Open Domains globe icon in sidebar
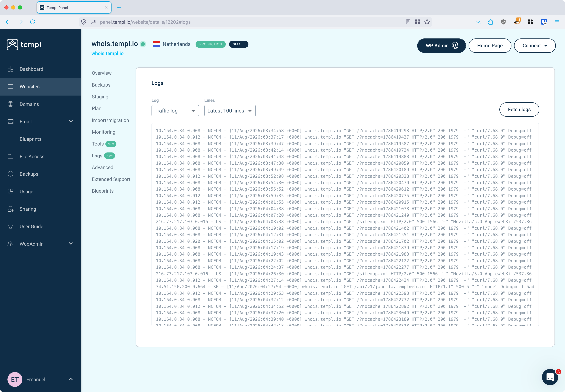 pyautogui.click(x=11, y=104)
